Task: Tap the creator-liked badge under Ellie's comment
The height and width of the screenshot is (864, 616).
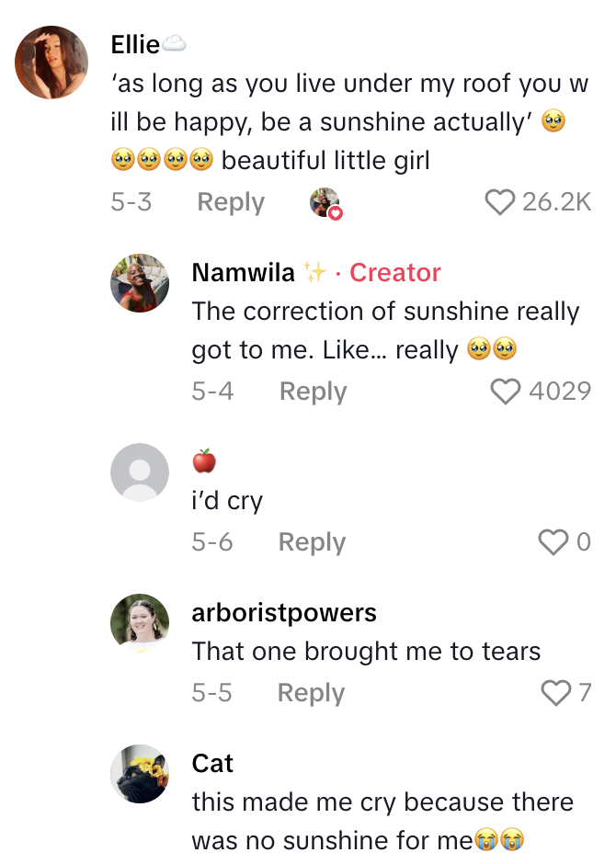Action: click(324, 202)
